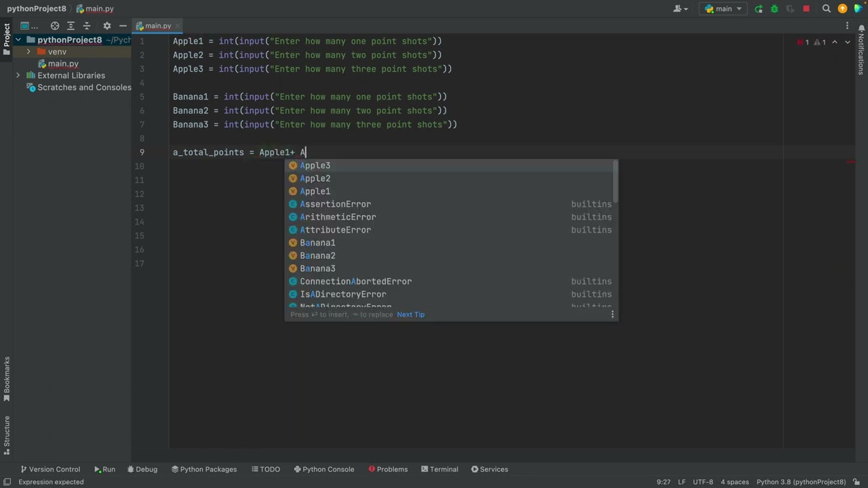
Task: Choose IsADirectoryError from the completion list
Action: (451, 294)
